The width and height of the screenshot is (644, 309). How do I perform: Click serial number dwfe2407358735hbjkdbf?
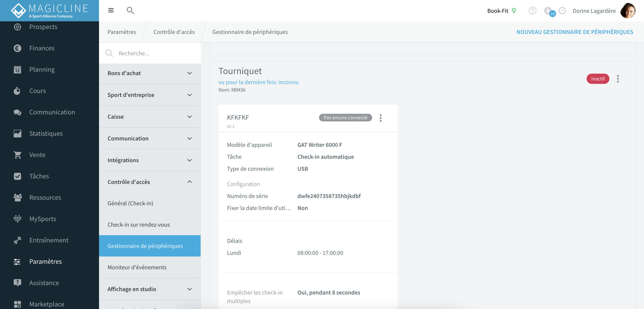[x=329, y=196]
